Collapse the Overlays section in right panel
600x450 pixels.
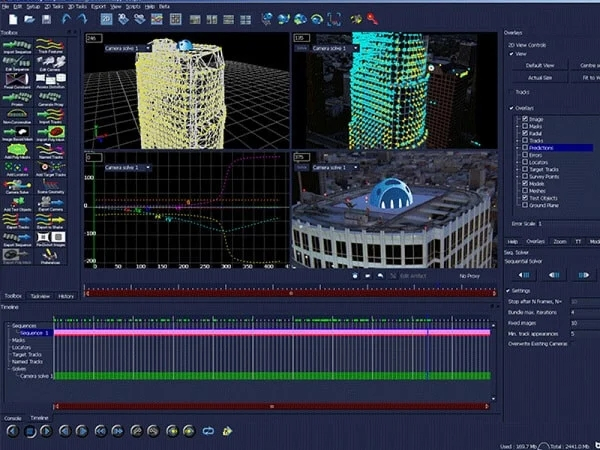pyautogui.click(x=514, y=108)
